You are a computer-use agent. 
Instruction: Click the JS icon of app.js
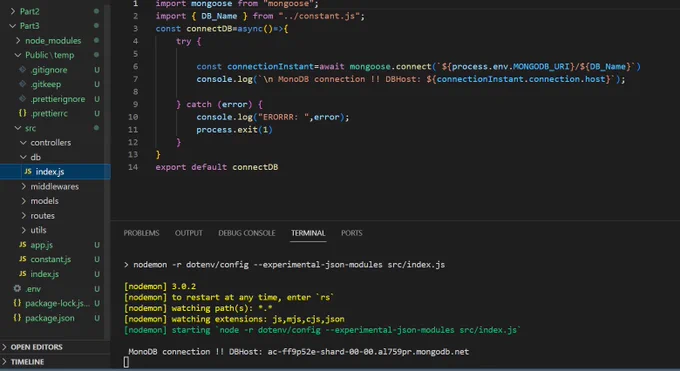click(x=23, y=245)
